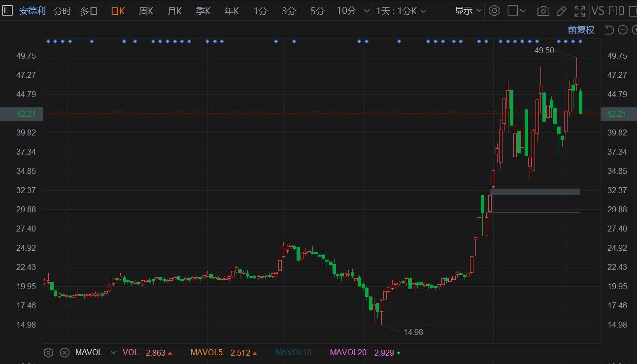Toggle the left sidebar panel icon

point(7,11)
